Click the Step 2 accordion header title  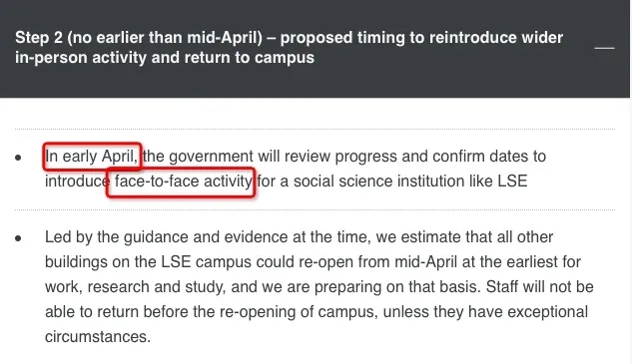289,47
